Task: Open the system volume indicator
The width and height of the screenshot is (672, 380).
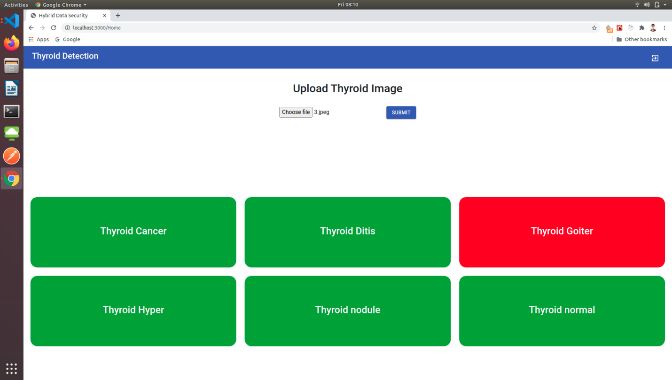Action: [647, 5]
